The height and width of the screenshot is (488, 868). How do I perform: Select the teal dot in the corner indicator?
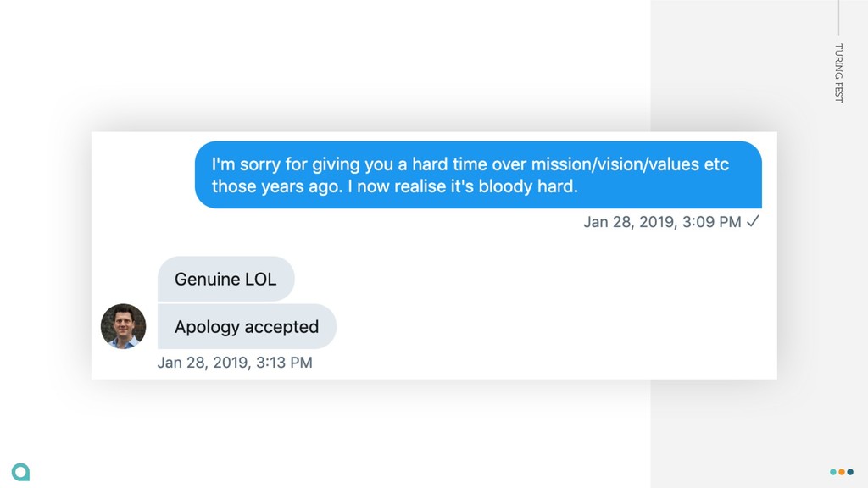[833, 472]
